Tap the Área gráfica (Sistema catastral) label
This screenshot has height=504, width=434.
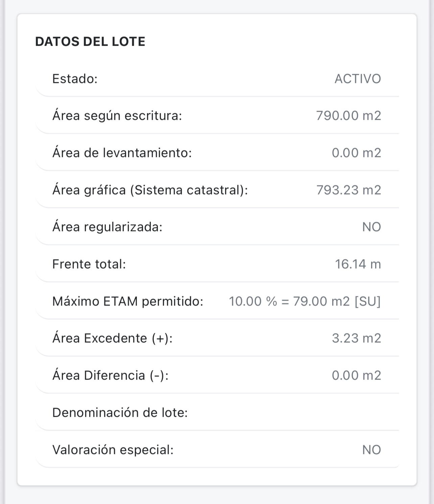point(150,190)
